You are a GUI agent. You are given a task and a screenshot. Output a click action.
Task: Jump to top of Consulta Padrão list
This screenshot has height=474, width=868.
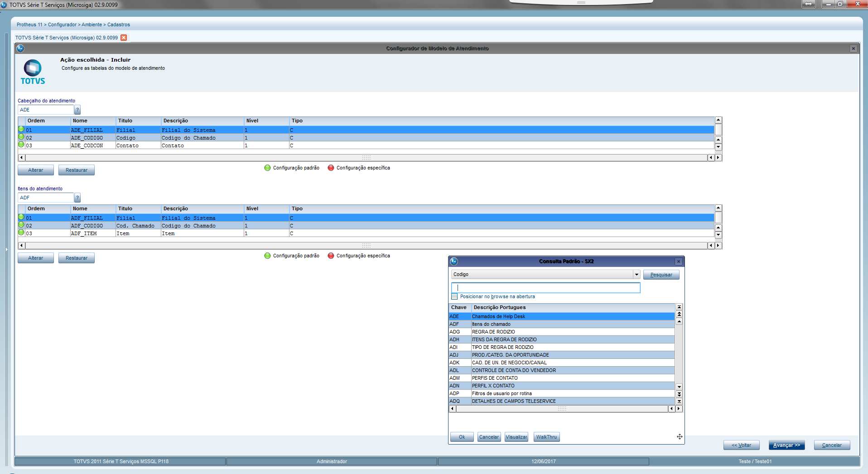tap(679, 307)
